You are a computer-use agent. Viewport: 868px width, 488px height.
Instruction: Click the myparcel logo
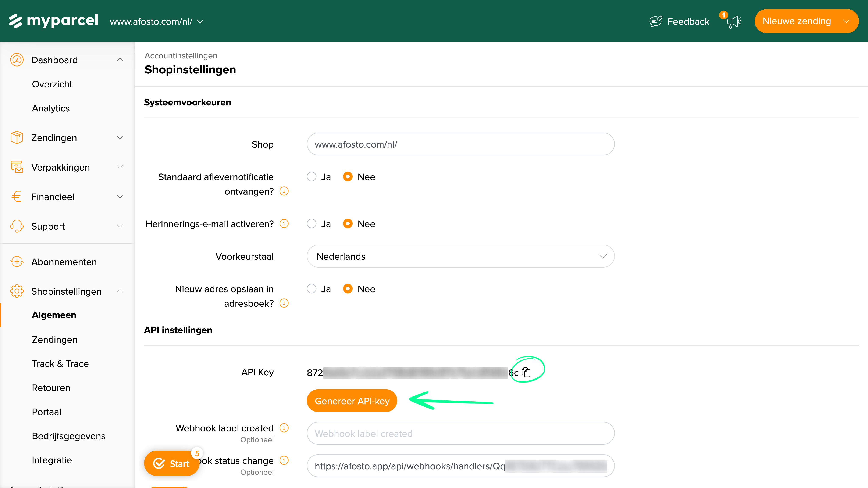(x=54, y=21)
